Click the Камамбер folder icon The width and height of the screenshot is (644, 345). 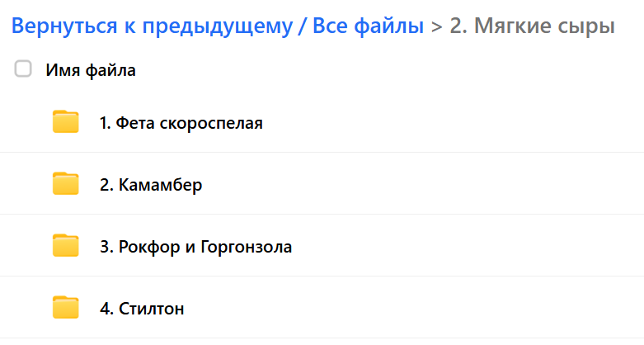point(65,184)
